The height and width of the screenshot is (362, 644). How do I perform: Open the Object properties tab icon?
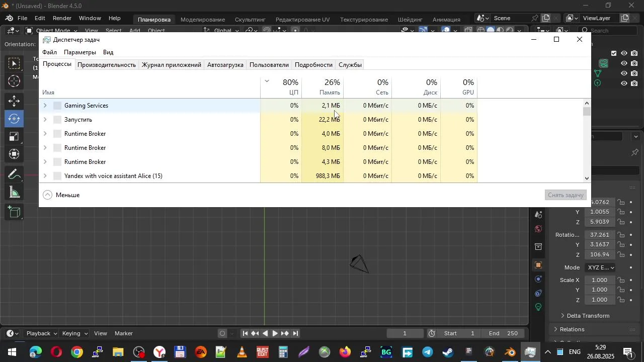tap(538, 265)
